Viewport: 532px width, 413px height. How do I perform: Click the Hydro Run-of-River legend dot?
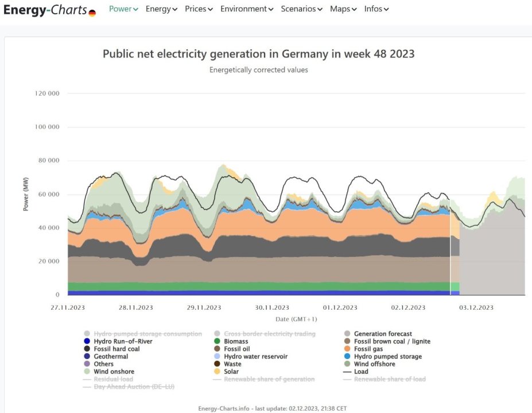[87, 341]
